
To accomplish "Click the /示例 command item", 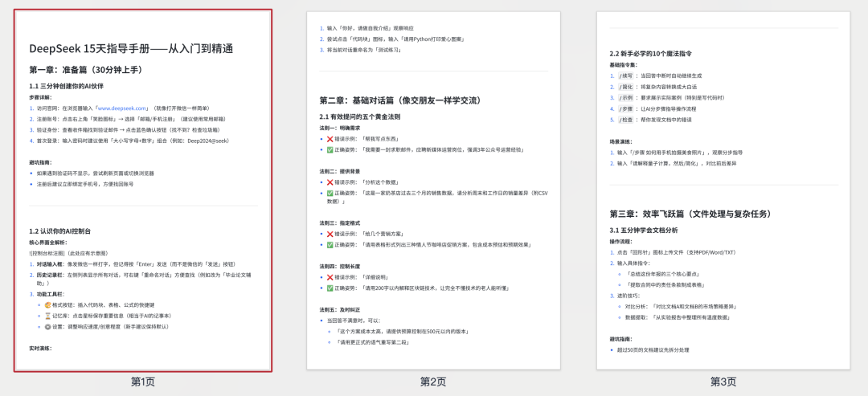I will pyautogui.click(x=667, y=97).
